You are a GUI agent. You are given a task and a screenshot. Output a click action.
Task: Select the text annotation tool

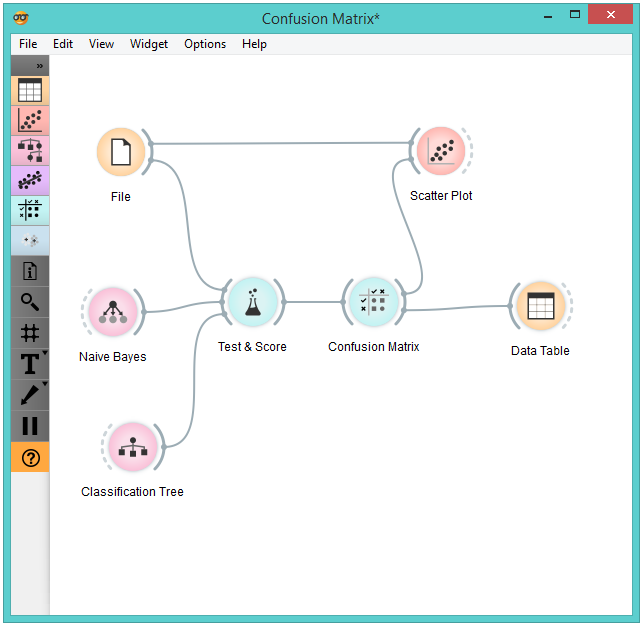(30, 363)
